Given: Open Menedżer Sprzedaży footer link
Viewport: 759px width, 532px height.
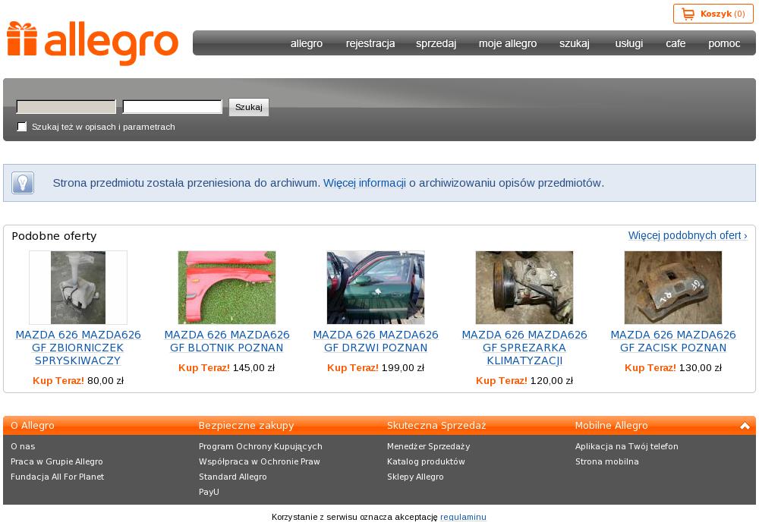Looking at the screenshot, I should (x=428, y=446).
